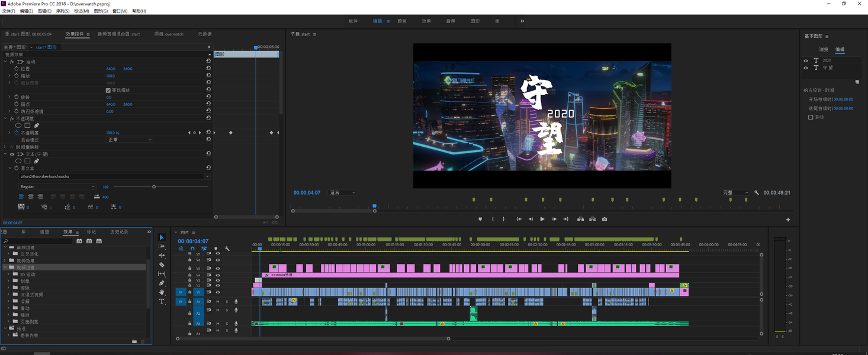The height and width of the screenshot is (355, 868).
Task: Select the Hand tool
Action: point(162,292)
